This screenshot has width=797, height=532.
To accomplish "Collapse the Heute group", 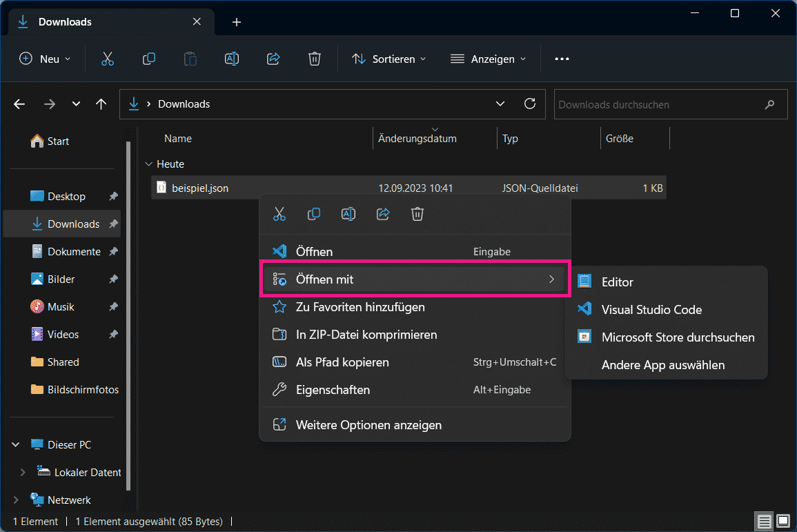I will (x=148, y=164).
